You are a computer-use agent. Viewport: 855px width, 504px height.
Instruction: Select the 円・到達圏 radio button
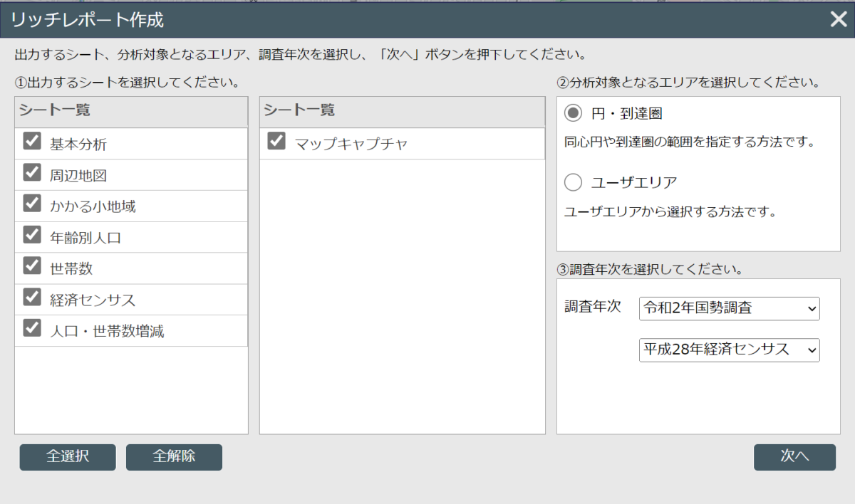(573, 113)
